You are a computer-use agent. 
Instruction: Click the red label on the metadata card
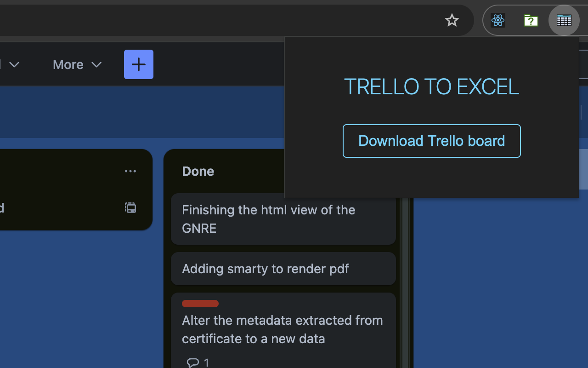tap(200, 304)
